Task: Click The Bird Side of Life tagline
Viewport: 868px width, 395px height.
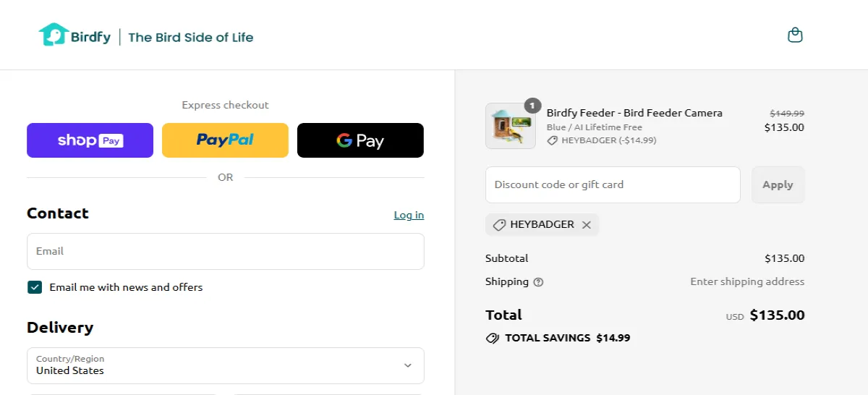Action: pos(191,37)
